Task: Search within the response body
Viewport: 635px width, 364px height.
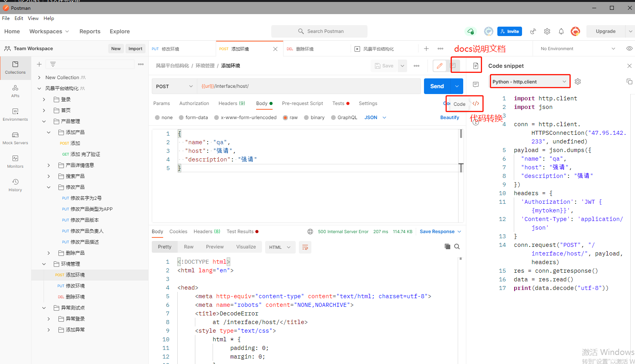Action: [x=457, y=246]
